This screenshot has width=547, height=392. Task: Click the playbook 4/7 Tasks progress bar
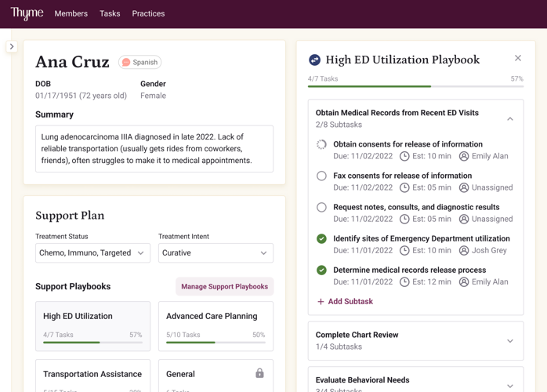[x=415, y=86]
